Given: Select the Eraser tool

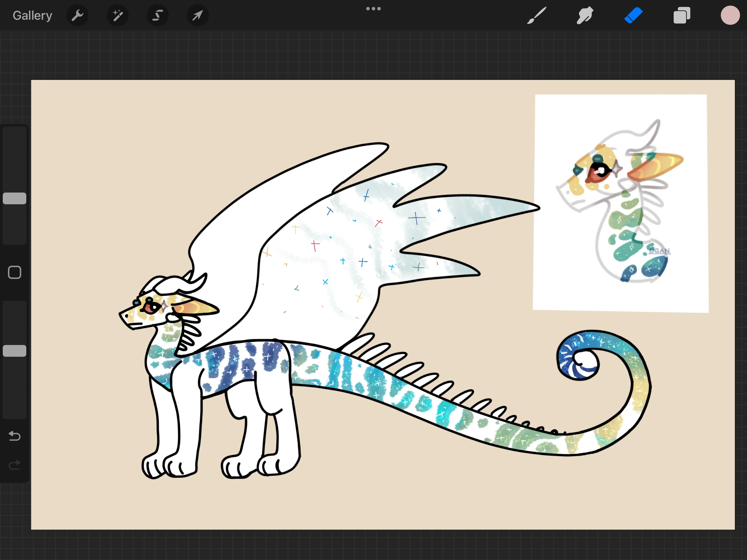Looking at the screenshot, I should tap(633, 16).
